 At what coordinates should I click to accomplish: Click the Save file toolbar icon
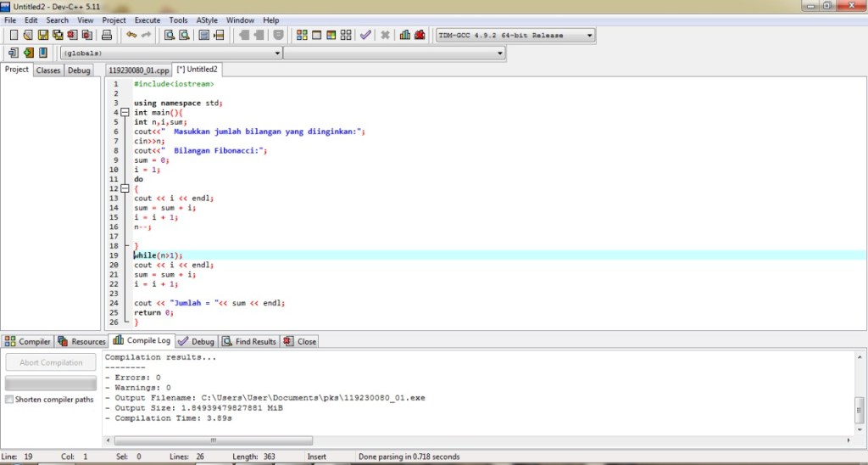[42, 36]
